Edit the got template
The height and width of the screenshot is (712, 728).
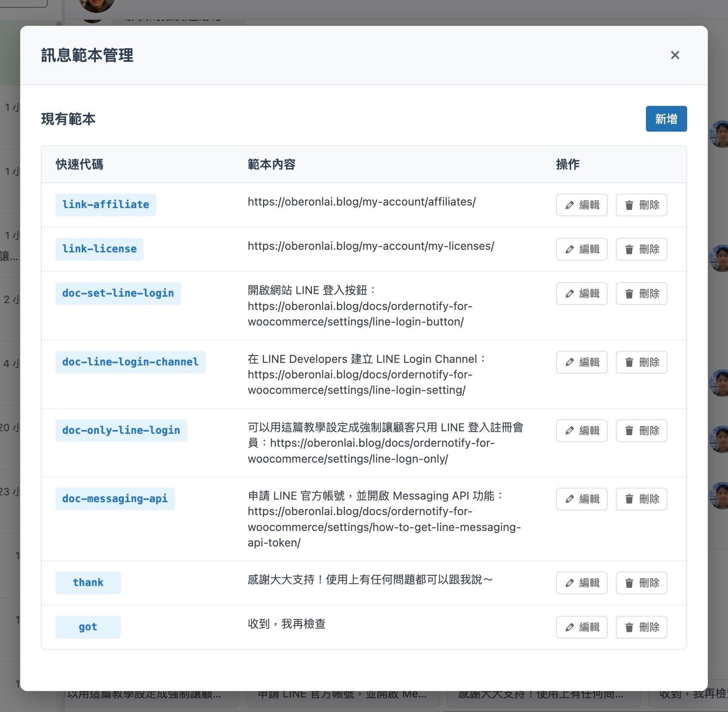[x=581, y=627]
